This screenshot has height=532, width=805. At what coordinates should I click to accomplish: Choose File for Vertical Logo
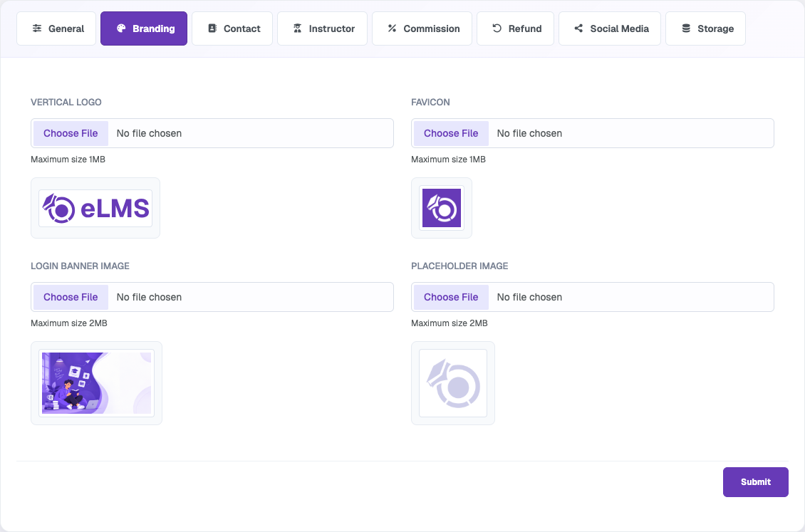pos(71,133)
